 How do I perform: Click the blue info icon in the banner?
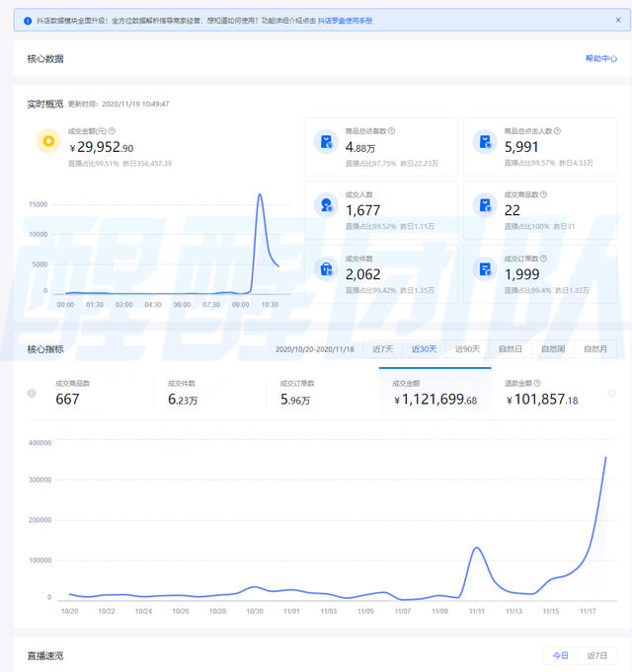pos(28,21)
